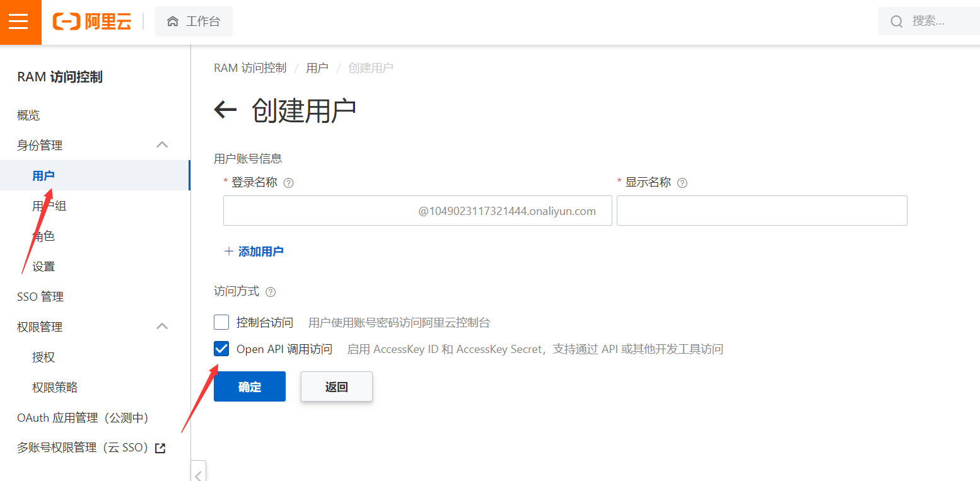This screenshot has width=980, height=481.
Task: Go back with the arrow beside 创建用户
Action: (225, 110)
